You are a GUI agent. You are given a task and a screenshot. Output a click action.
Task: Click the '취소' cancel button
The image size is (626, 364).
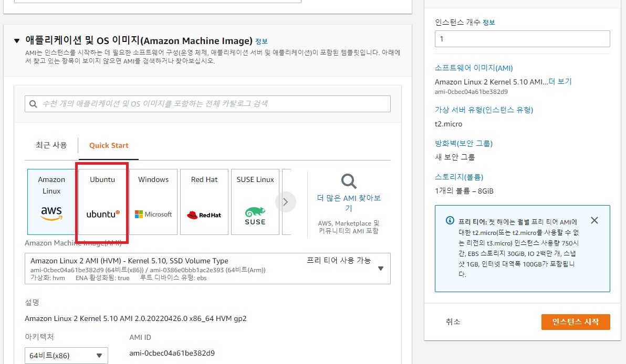click(453, 322)
